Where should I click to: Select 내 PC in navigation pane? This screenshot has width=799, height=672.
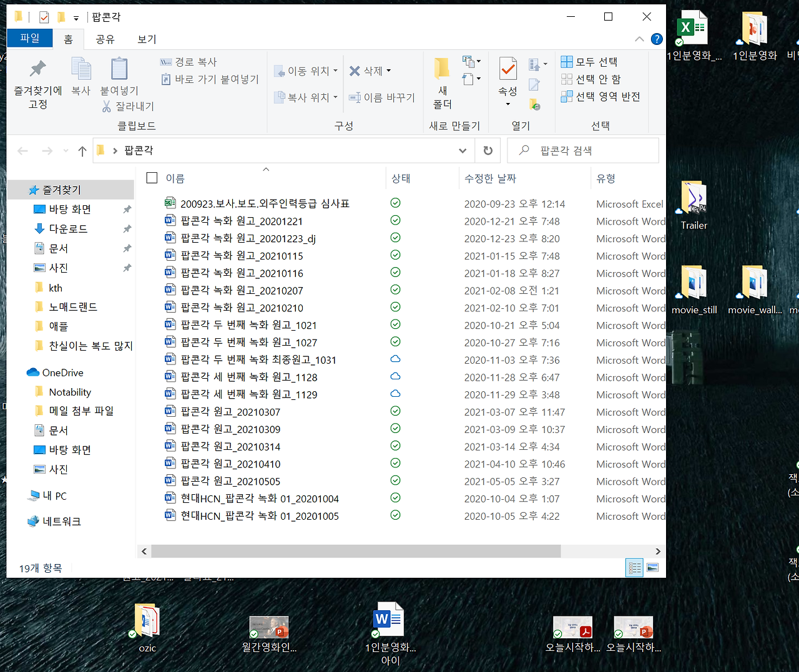(54, 496)
